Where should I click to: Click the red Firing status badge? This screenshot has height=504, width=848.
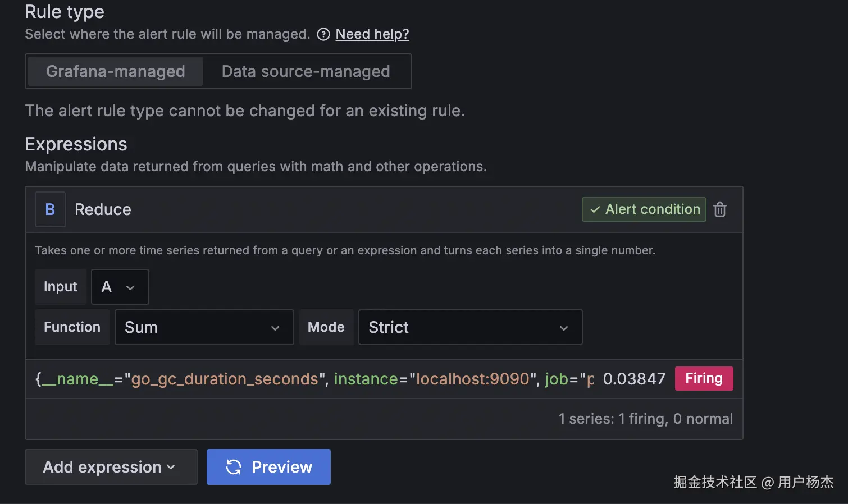(704, 378)
